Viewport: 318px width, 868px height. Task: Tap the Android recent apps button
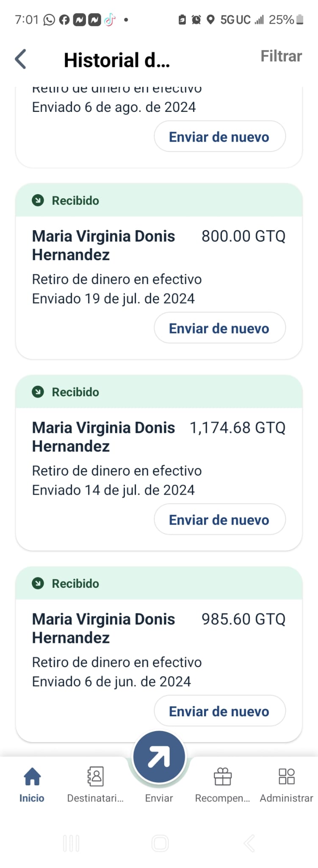pos(71,843)
